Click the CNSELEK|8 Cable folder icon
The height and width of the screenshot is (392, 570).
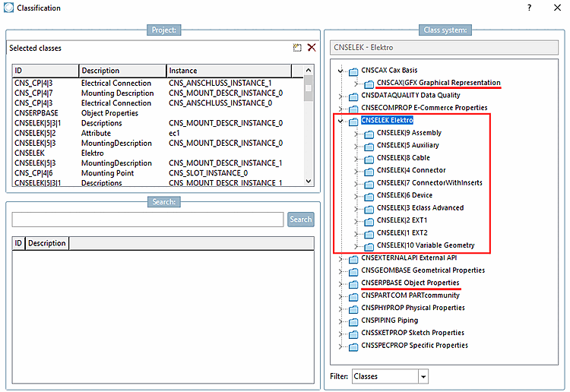369,159
